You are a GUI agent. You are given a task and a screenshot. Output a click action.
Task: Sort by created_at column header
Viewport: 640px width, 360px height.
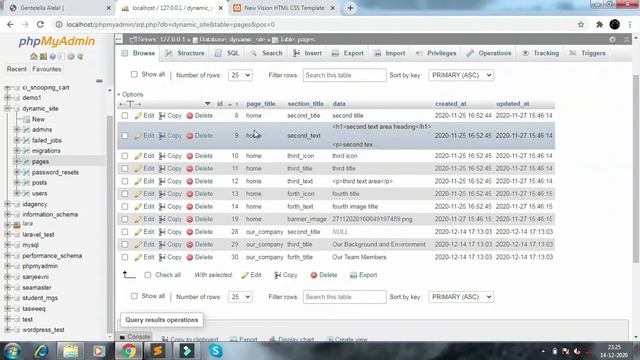pos(451,104)
